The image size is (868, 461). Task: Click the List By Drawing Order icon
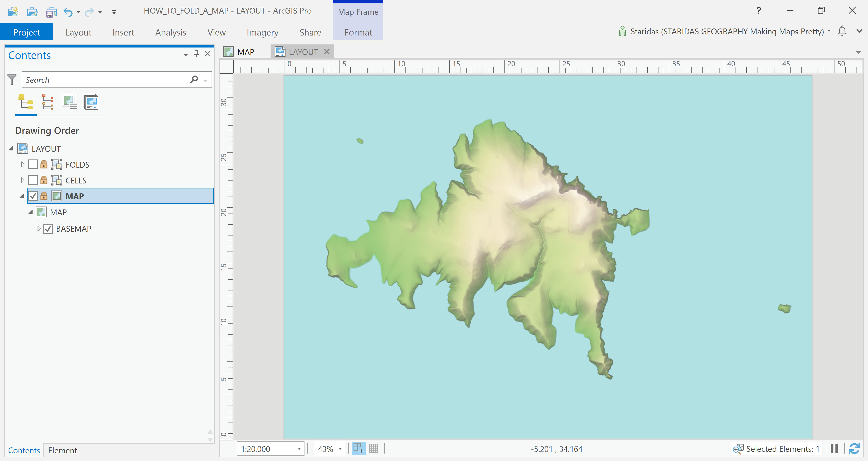(x=26, y=102)
